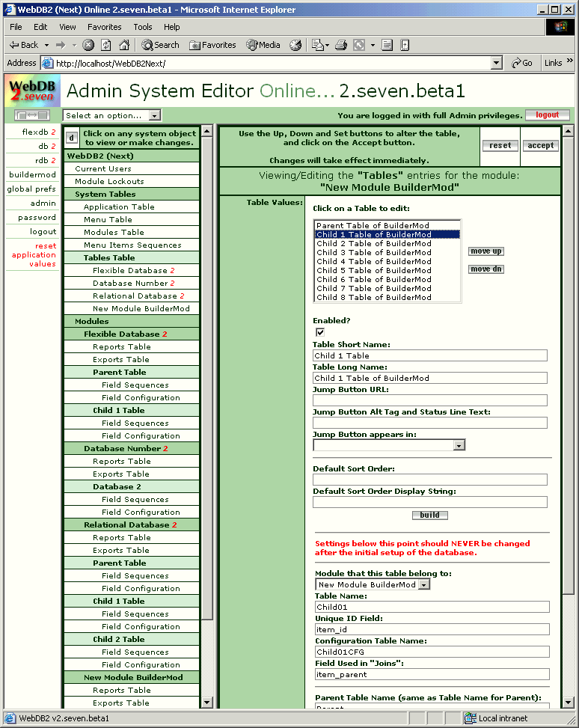Open the Help menu

pyautogui.click(x=172, y=27)
